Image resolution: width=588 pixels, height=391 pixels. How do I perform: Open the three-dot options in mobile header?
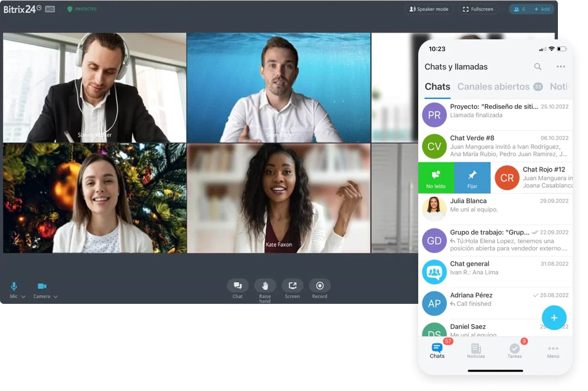[561, 67]
